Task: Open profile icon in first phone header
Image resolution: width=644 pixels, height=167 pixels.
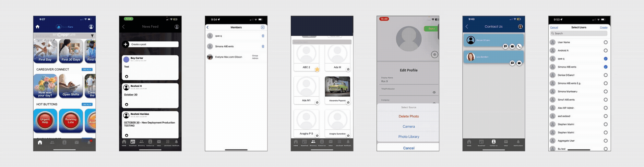Action: [x=91, y=27]
